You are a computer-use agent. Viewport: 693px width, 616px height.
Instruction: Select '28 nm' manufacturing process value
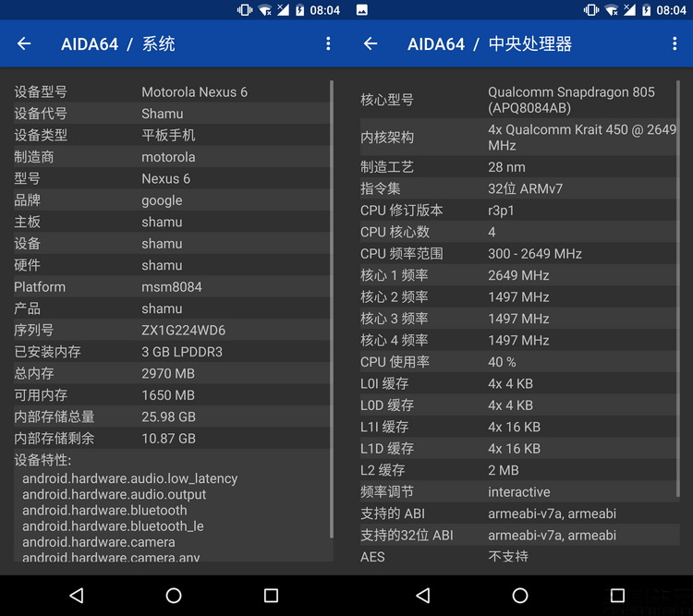tap(506, 167)
